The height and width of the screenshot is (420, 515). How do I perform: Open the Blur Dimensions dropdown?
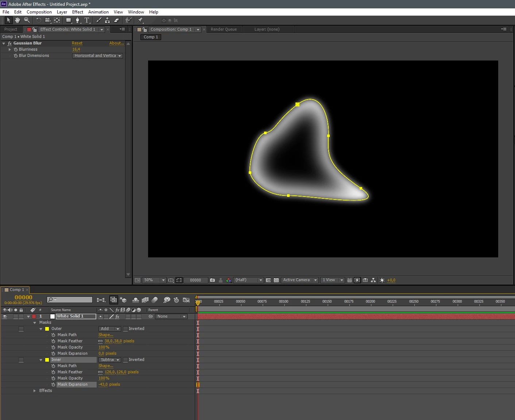coord(97,56)
